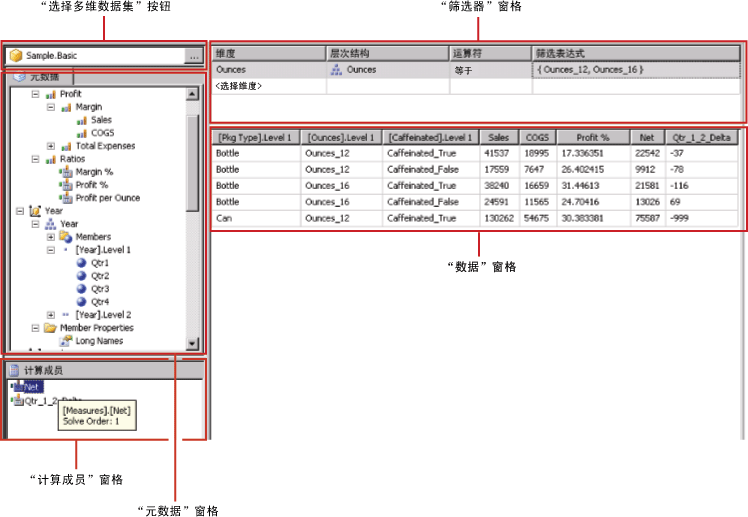Select the Qtr2 member sphere icon

pos(82,276)
